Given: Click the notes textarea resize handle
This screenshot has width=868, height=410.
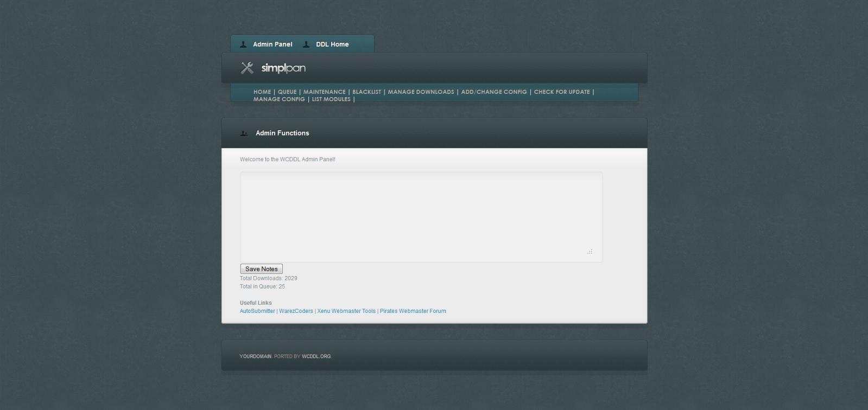Looking at the screenshot, I should [590, 252].
